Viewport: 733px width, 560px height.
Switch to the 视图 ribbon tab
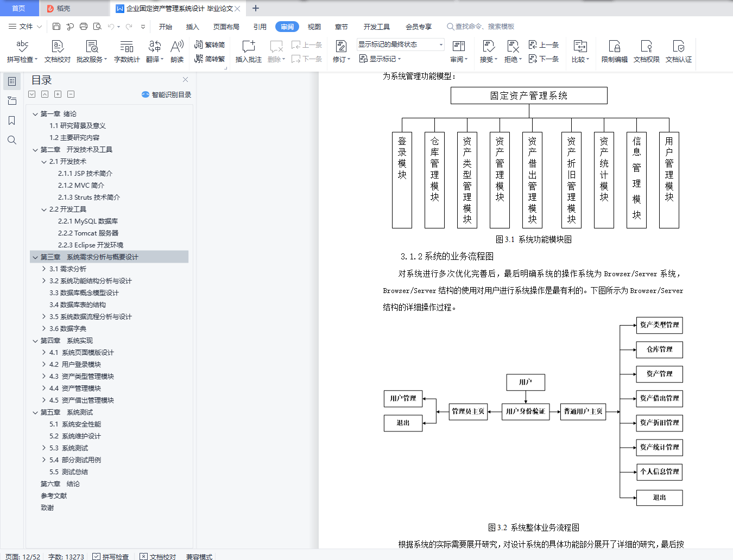pos(314,27)
